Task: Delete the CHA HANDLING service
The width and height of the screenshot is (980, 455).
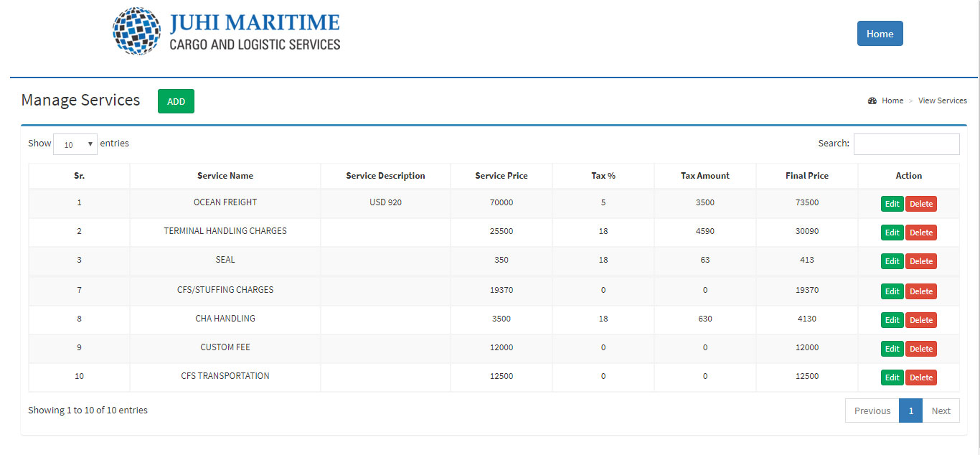Action: tap(921, 320)
